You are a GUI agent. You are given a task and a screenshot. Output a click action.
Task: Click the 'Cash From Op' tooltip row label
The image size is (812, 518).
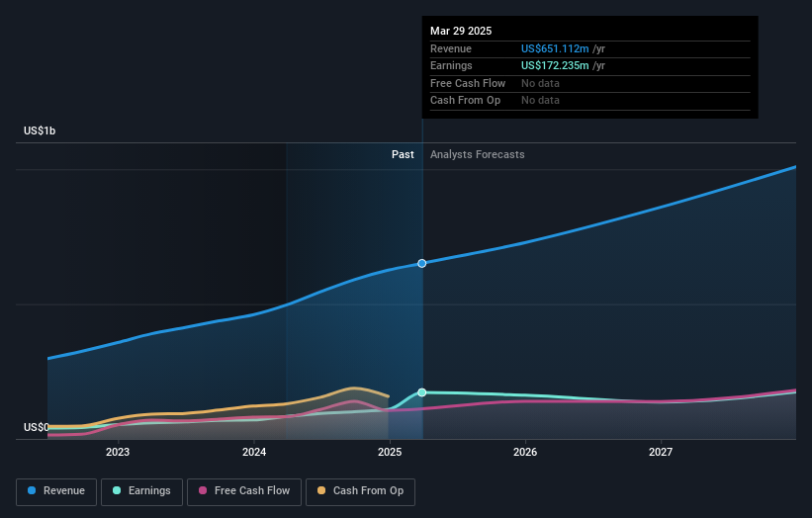click(465, 101)
